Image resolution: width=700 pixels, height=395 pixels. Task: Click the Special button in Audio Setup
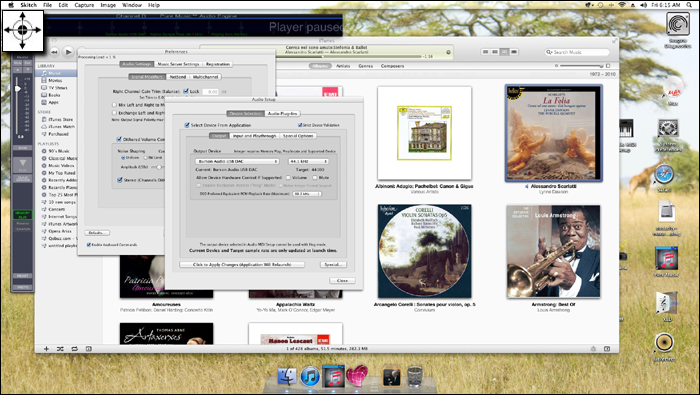(x=333, y=265)
